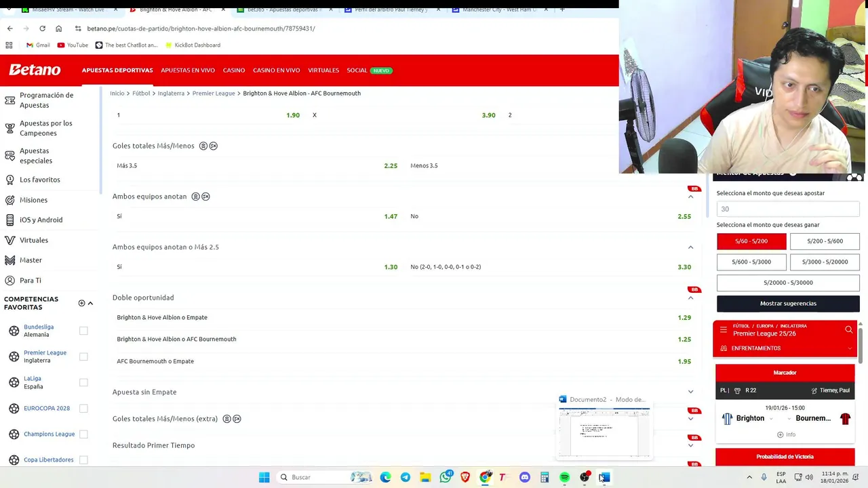Expand the Resultado Primer Tiempo market
Image resolution: width=868 pixels, height=488 pixels.
click(x=690, y=445)
